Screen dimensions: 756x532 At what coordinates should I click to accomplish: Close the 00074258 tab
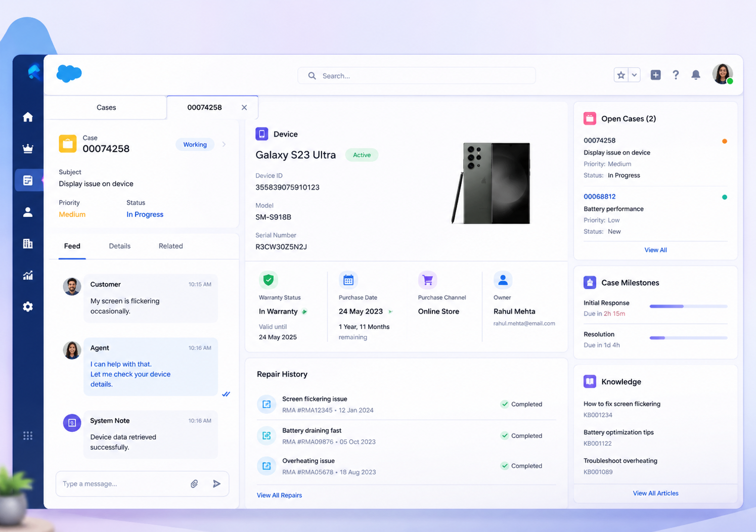244,107
